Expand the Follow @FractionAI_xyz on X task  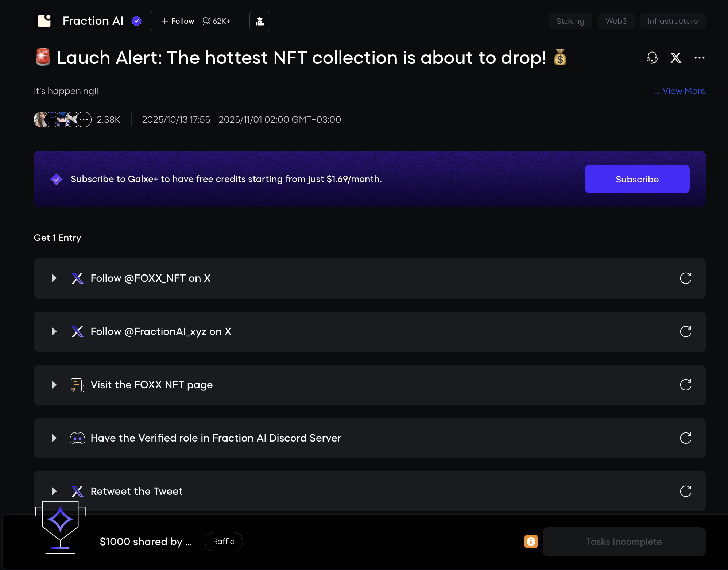[54, 332]
